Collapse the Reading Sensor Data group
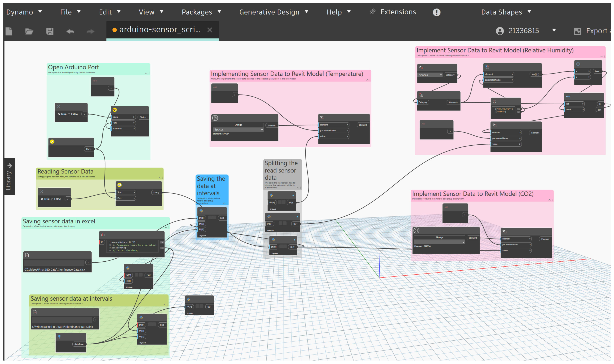The image size is (614, 364). click(x=159, y=178)
